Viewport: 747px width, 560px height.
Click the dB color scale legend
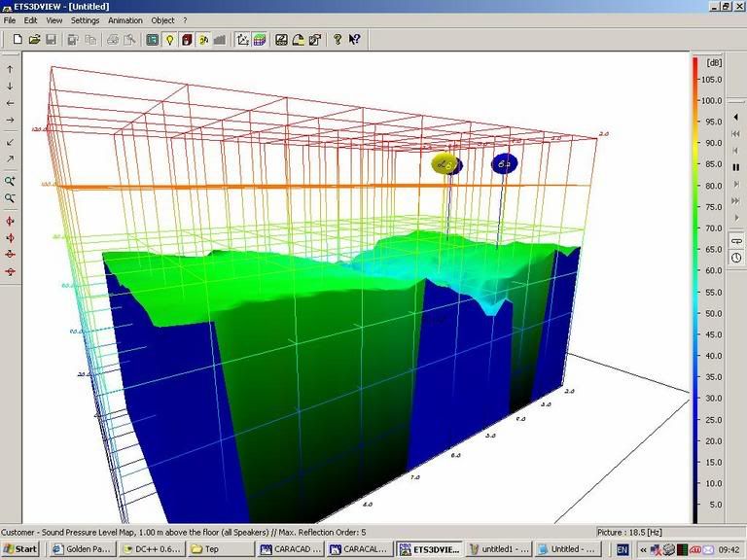[695, 292]
